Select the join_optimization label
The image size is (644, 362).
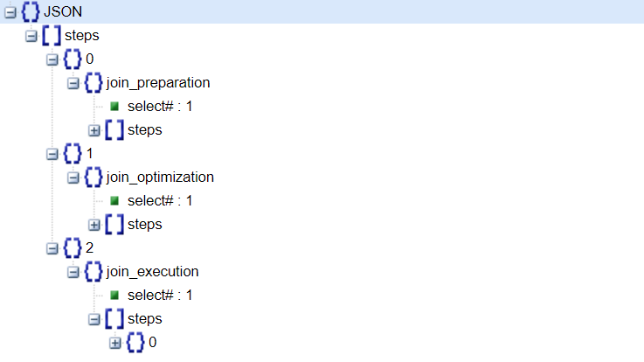pos(160,178)
